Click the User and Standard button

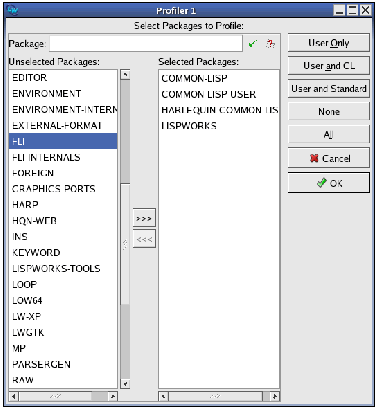(x=329, y=88)
